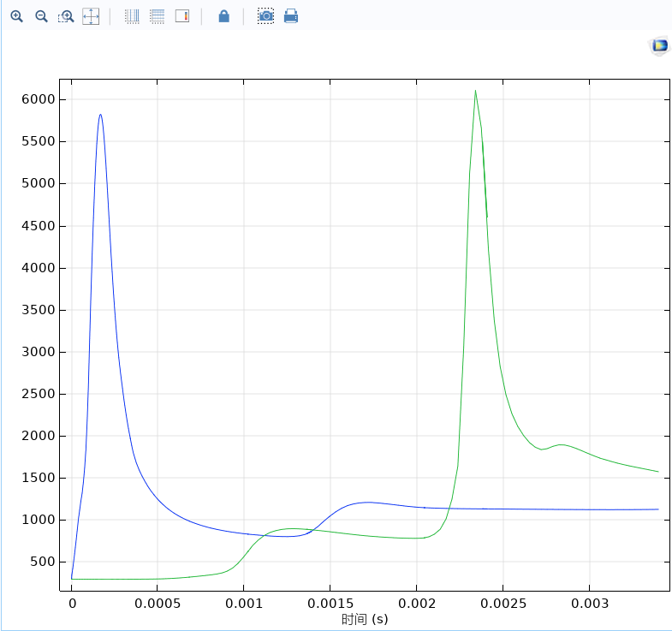The height and width of the screenshot is (631, 672).
Task: Click the Zoom Out magnifier icon
Action: [x=41, y=16]
